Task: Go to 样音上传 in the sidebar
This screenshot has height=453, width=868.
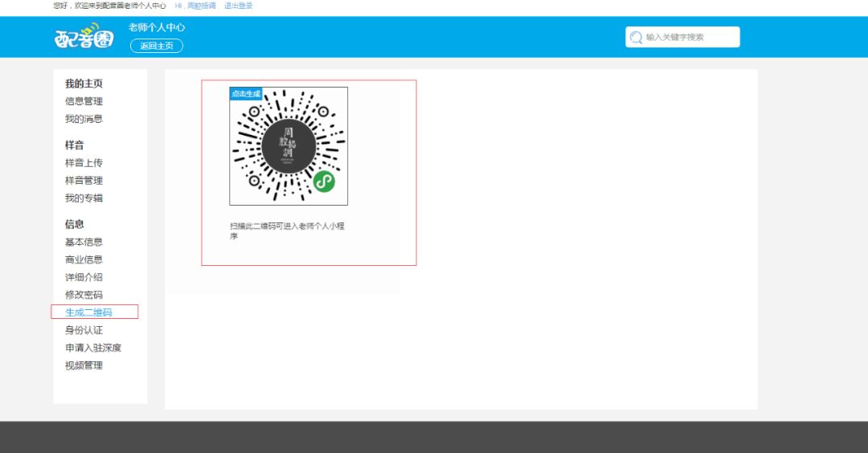Action: pos(84,162)
